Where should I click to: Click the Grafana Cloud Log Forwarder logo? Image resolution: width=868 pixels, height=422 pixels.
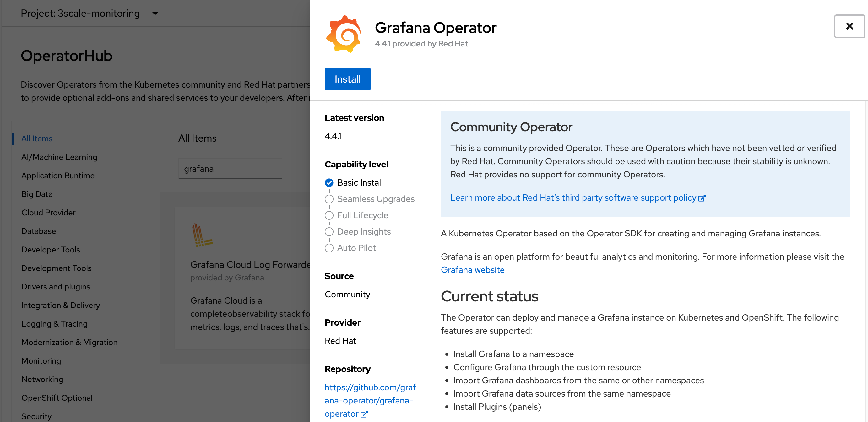202,235
